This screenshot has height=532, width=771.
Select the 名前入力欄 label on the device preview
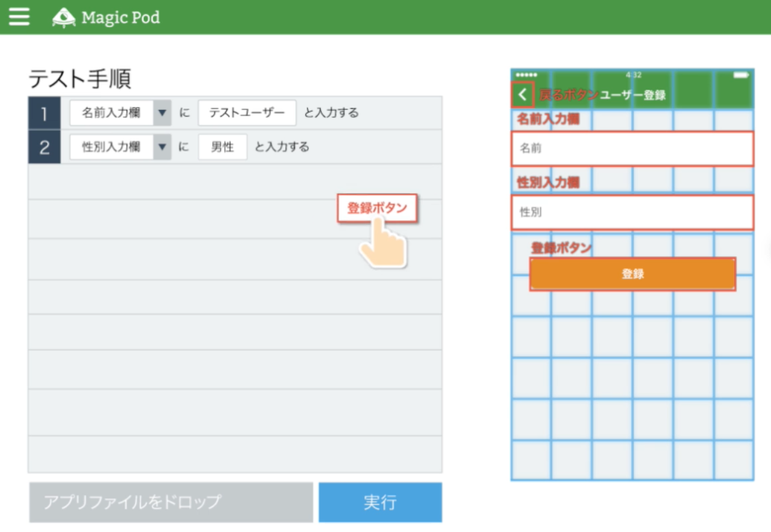tap(549, 118)
